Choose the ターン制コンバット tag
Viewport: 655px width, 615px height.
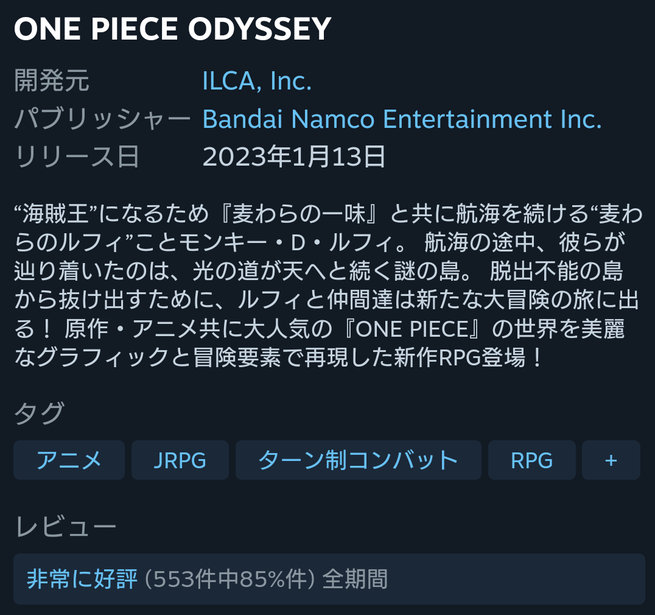[x=357, y=460]
